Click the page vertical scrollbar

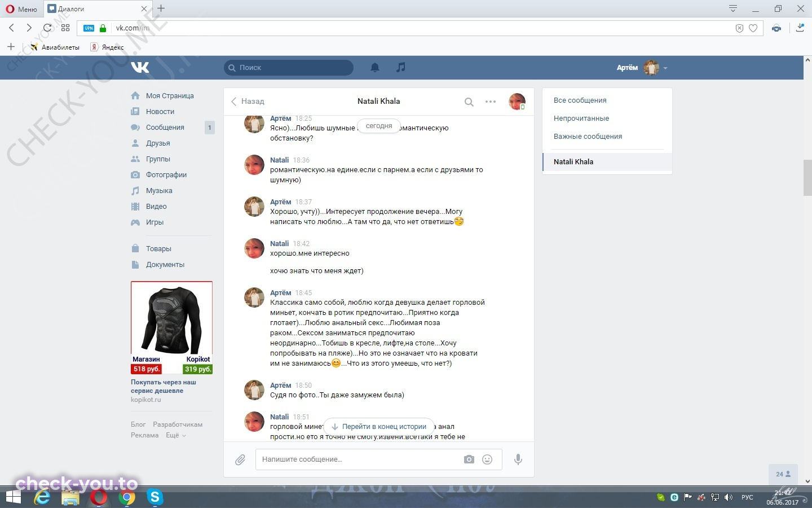point(807,178)
